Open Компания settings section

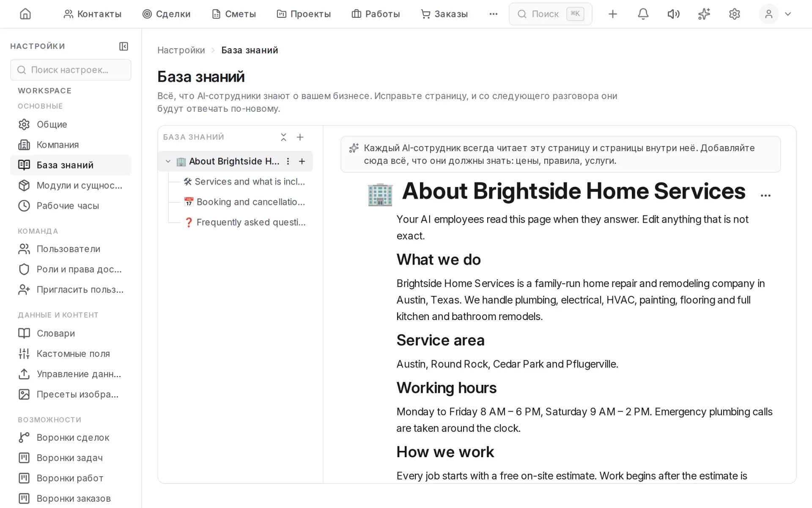71,145
